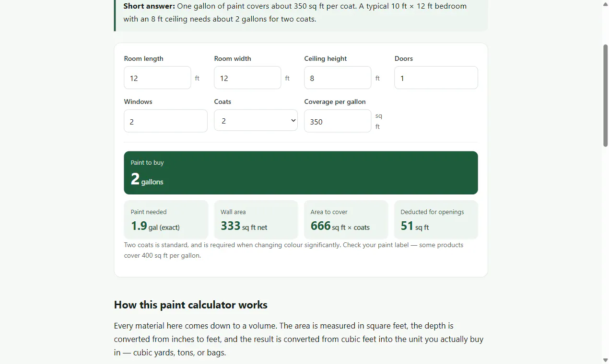Click the 'Paint to buy' caption
Screen dimensions: 609x364
point(147,163)
